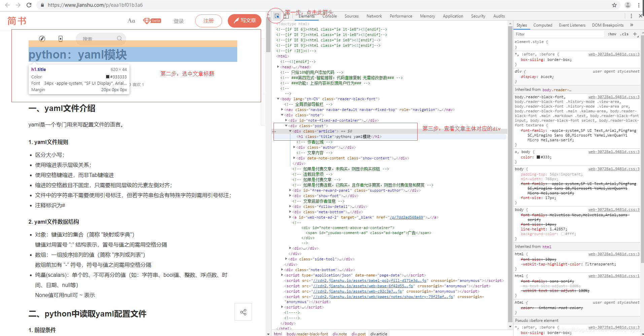Collapse the div class post node

click(x=286, y=126)
